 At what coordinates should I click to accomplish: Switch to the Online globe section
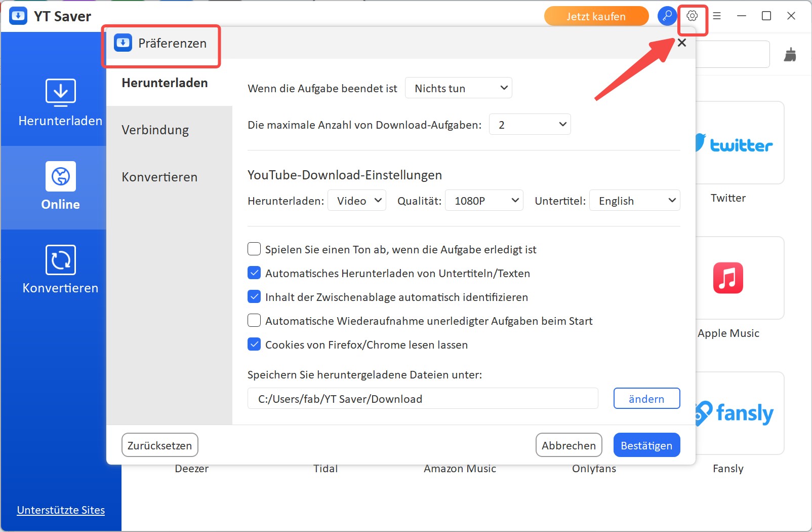click(60, 186)
